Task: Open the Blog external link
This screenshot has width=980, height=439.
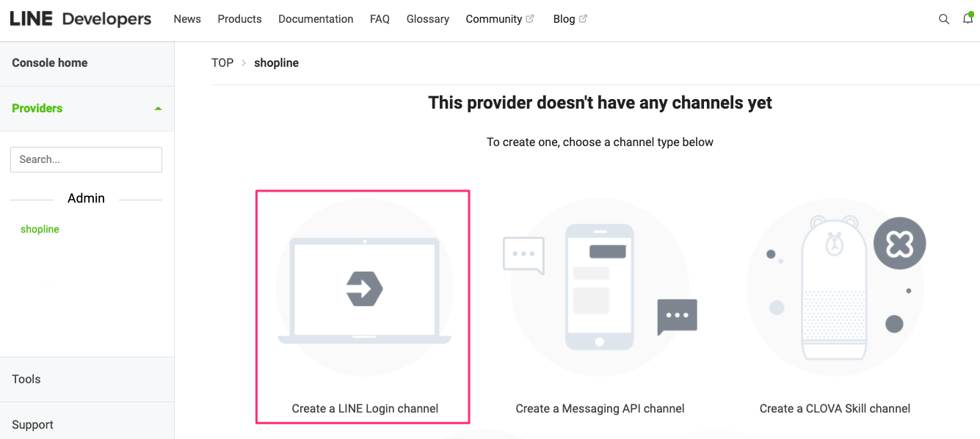Action: pos(570,19)
